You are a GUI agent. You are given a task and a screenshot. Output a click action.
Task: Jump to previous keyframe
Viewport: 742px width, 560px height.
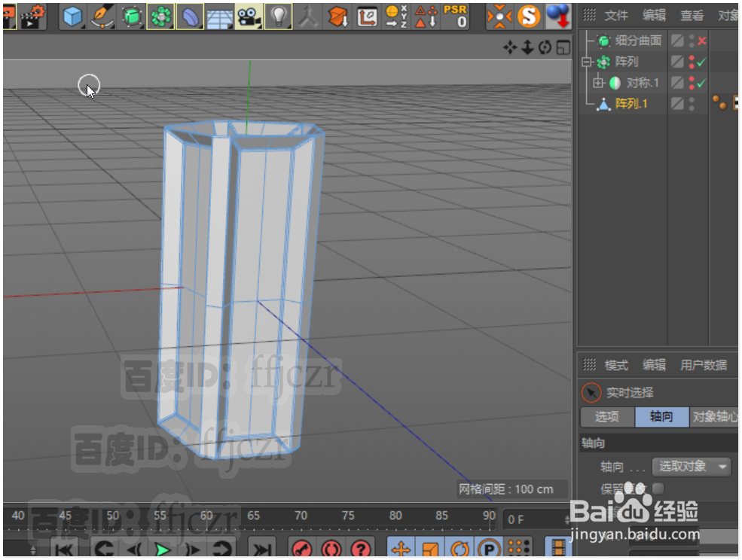(x=104, y=549)
